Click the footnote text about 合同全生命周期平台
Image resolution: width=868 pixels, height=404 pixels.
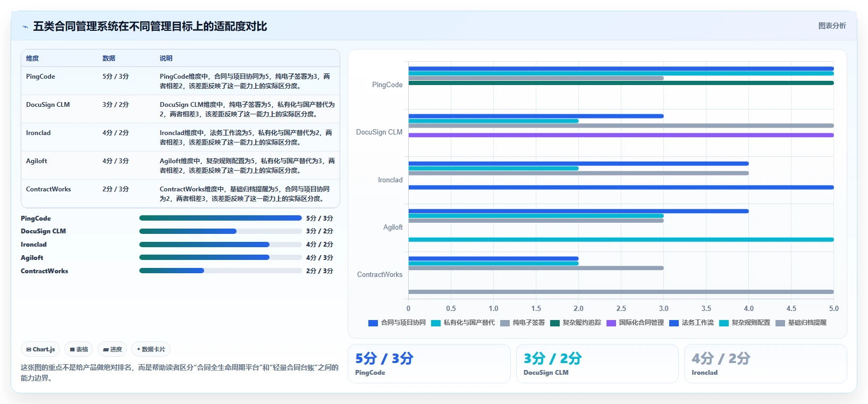click(180, 373)
